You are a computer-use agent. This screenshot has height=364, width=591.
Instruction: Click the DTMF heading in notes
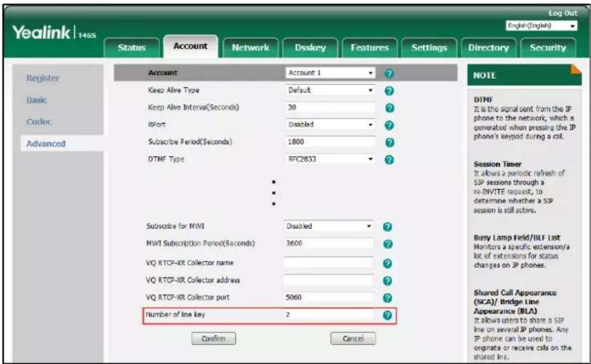(x=483, y=100)
